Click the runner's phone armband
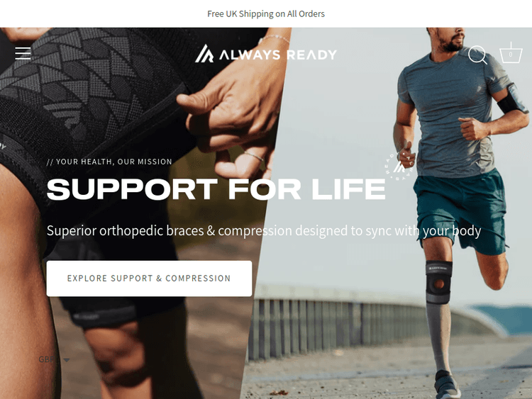The image size is (532, 399). point(512,99)
